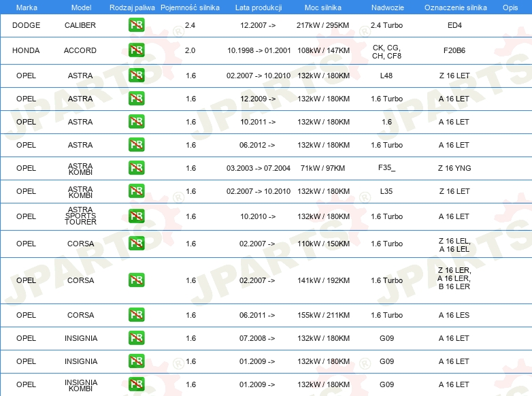Viewport: 532px width, 396px height.
Task: Select the CALIBER model cell
Action: (x=80, y=25)
